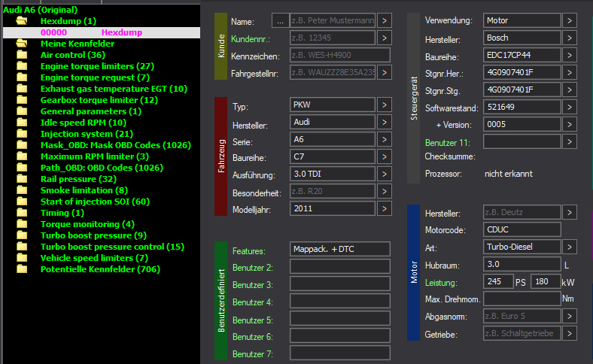Viewport: 593px width, 364px height.
Task: Click the Hubraum field showing 3.0
Action: (522, 264)
